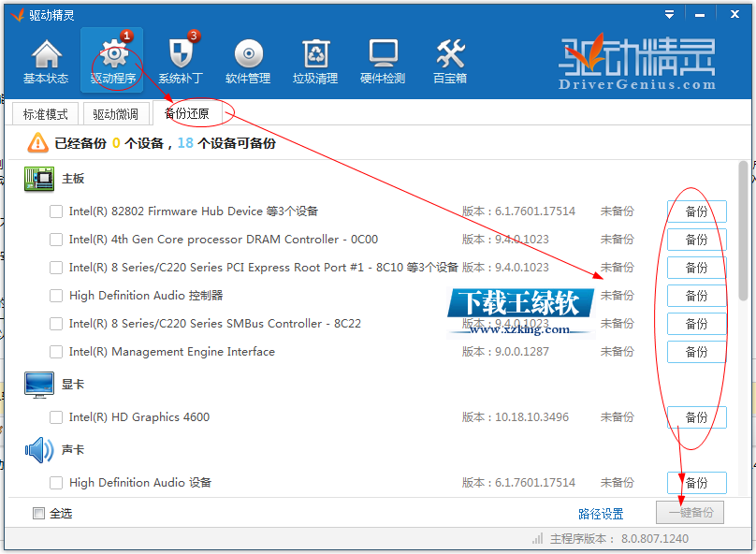The height and width of the screenshot is (554, 756).
Task: Check Intel 82802 Firmware Hub Device checkbox
Action: [x=56, y=211]
